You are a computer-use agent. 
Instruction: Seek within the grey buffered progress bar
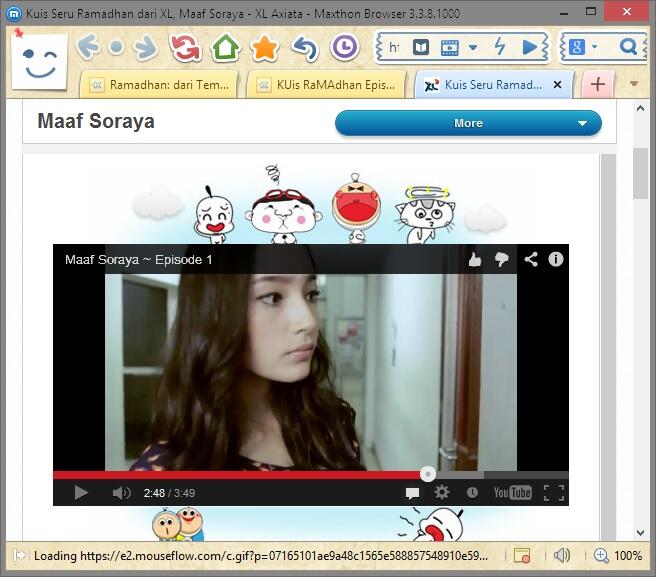459,475
